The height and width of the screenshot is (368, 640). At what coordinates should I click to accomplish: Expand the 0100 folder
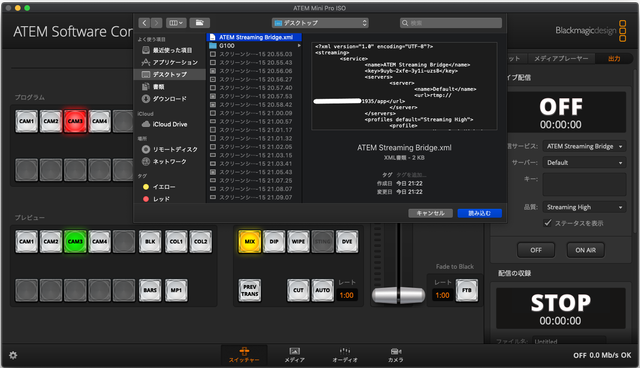point(299,46)
